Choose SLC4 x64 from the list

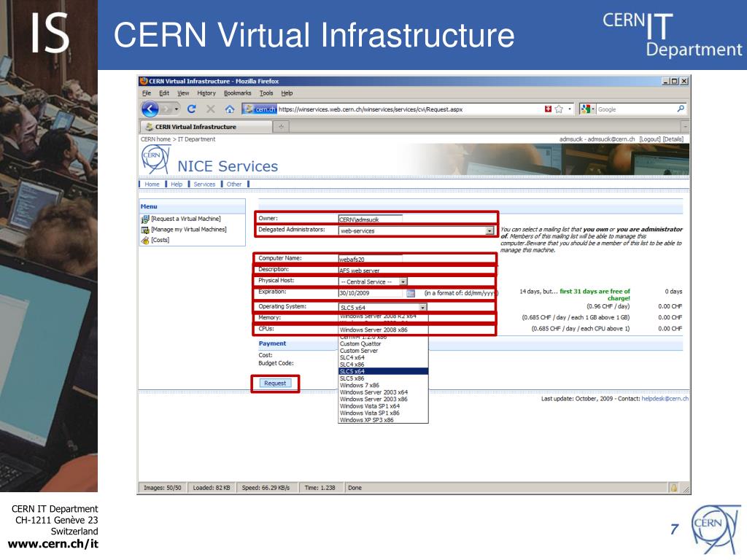click(352, 357)
